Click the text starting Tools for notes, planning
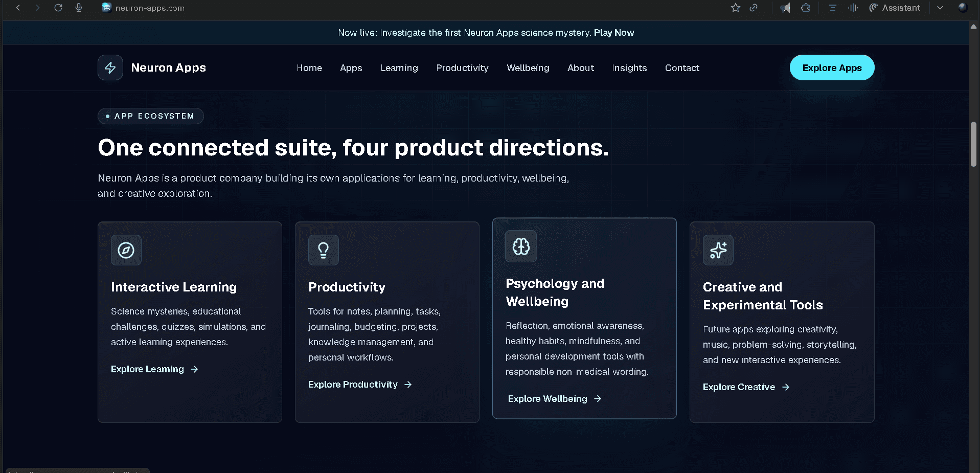 (x=374, y=334)
